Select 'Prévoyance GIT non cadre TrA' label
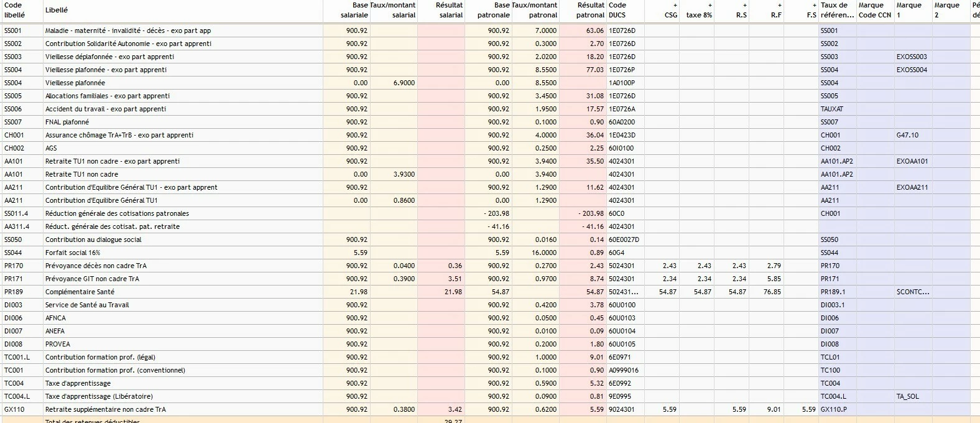 click(92, 279)
